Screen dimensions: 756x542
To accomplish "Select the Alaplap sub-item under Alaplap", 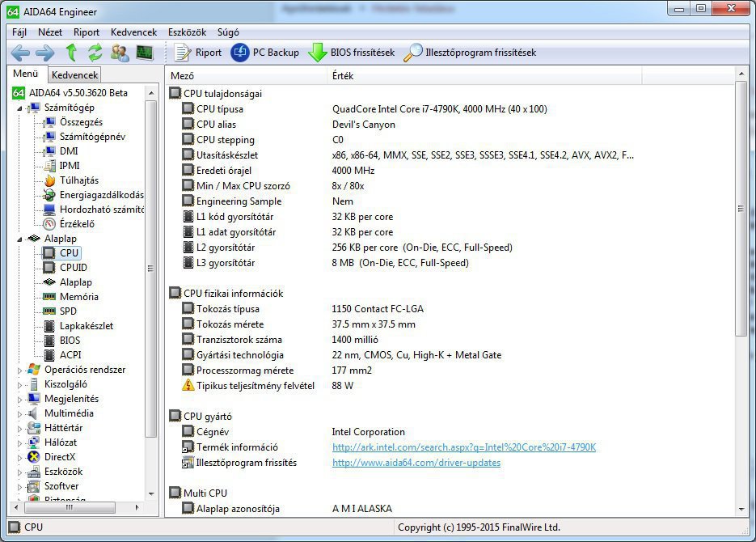I will pyautogui.click(x=76, y=282).
